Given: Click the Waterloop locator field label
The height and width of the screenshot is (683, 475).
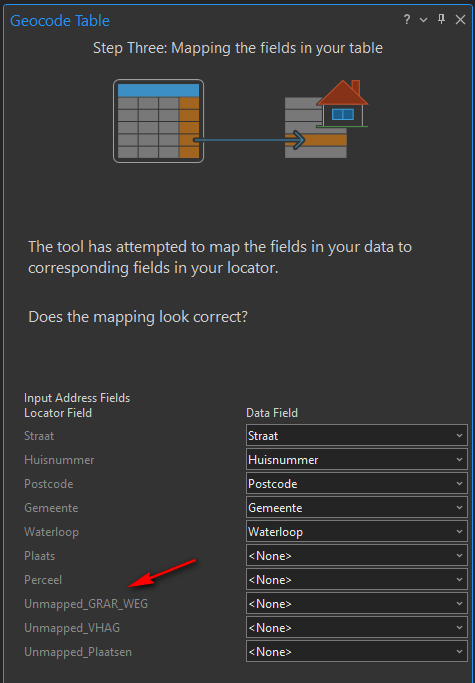Looking at the screenshot, I should tap(51, 532).
